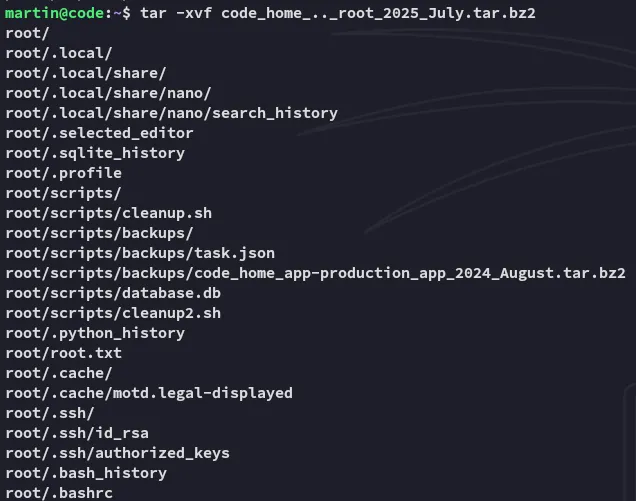Click the root/.cache/motd.legal-displayed line

click(x=149, y=393)
